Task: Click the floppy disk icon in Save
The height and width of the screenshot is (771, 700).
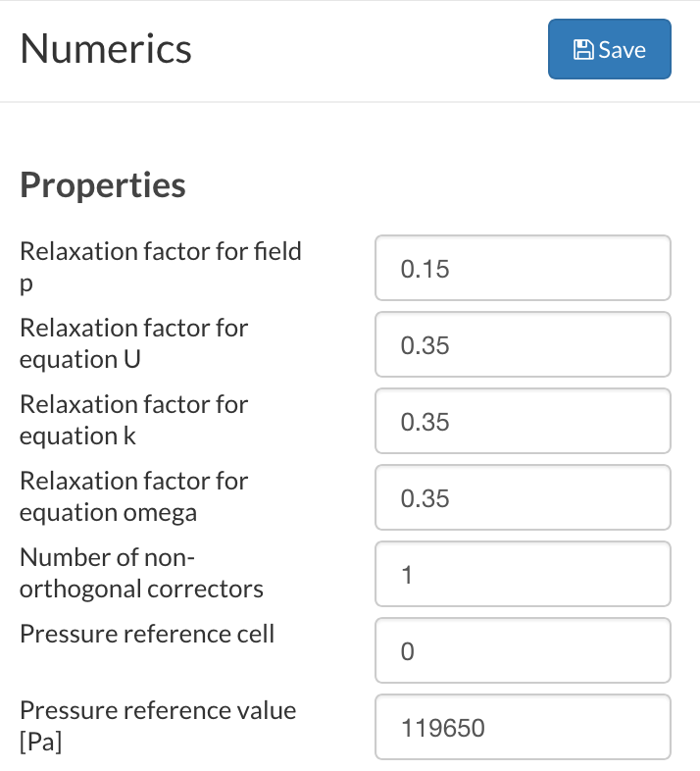Action: point(583,50)
